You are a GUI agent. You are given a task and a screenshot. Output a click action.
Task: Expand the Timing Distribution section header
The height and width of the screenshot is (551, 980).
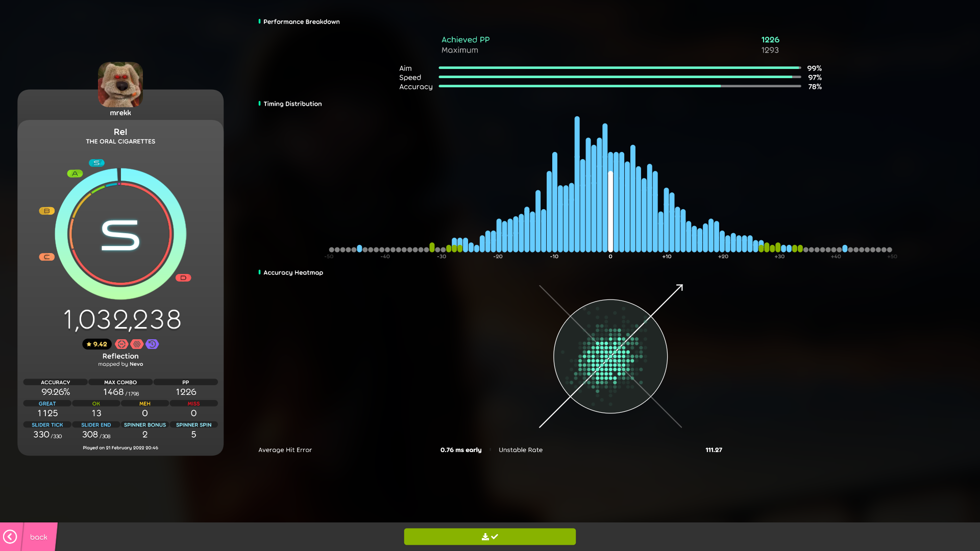click(x=292, y=104)
